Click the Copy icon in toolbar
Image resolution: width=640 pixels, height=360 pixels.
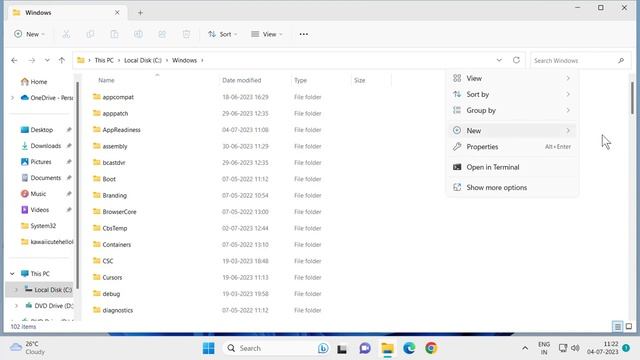(x=90, y=34)
